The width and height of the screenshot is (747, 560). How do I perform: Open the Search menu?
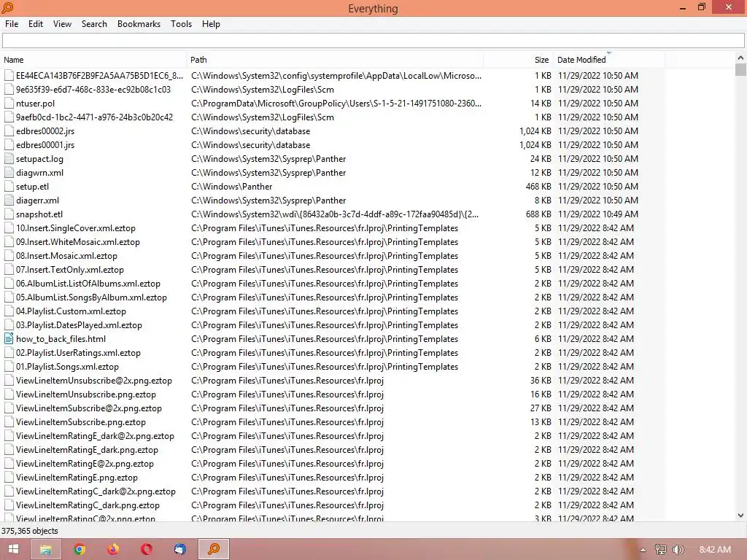[x=94, y=24]
